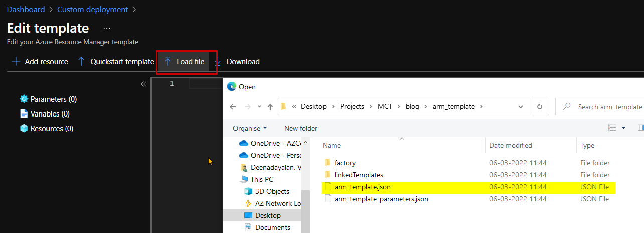Select the Variables (0) document node
The image size is (644, 233).
click(45, 114)
